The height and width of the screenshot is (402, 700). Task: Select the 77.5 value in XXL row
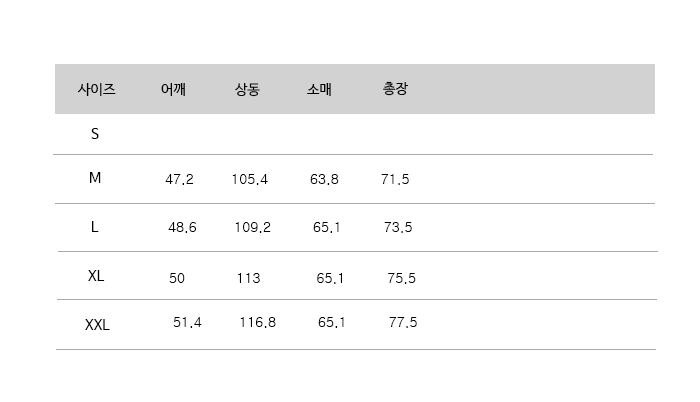403,322
